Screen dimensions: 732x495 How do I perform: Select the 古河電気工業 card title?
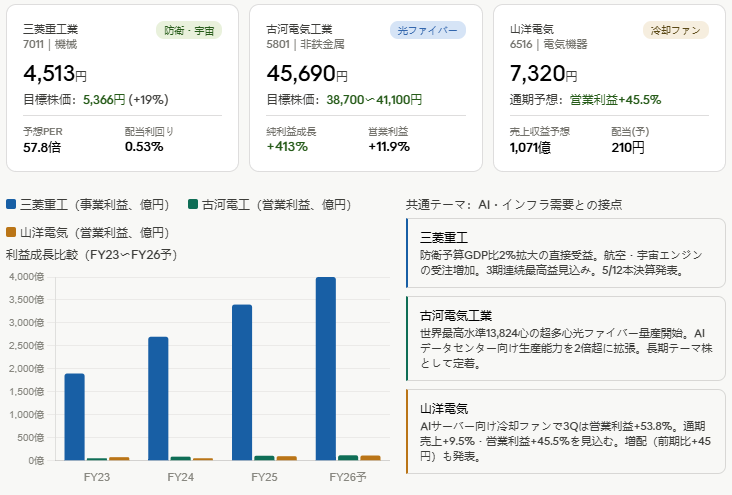point(299,29)
